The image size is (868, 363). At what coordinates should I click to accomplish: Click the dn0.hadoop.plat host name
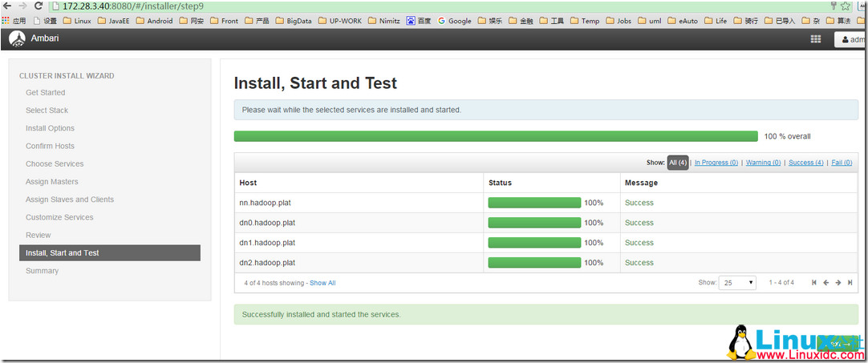click(267, 223)
